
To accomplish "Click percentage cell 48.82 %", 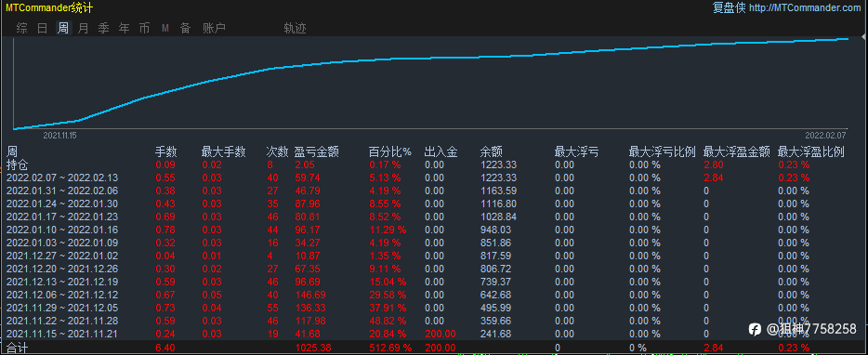I will (x=388, y=321).
